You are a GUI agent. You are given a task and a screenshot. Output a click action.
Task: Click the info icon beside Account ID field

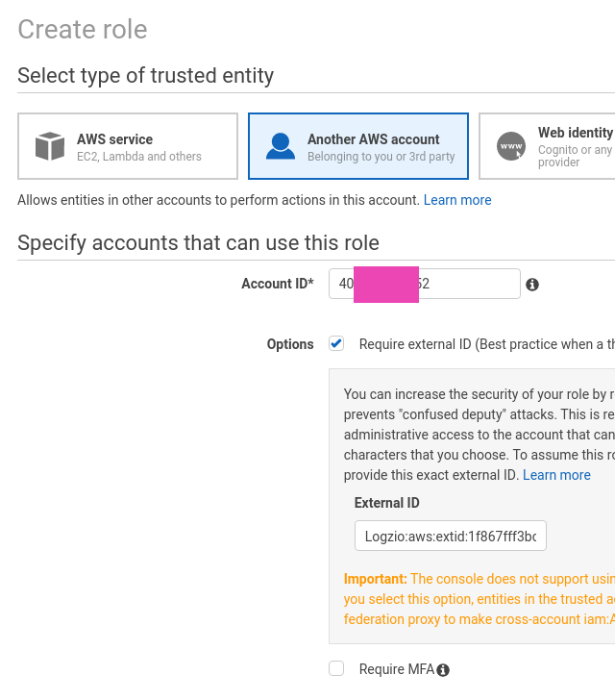(x=532, y=285)
